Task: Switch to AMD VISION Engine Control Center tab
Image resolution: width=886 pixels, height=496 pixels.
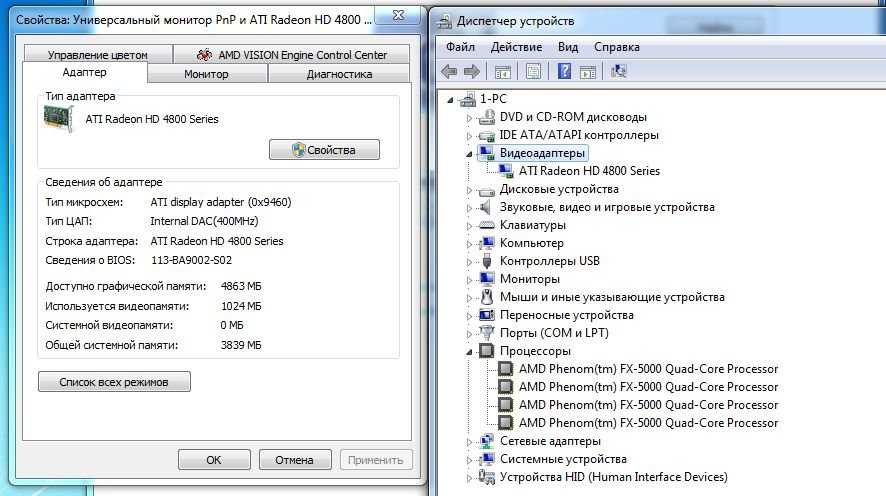Action: tap(292, 54)
